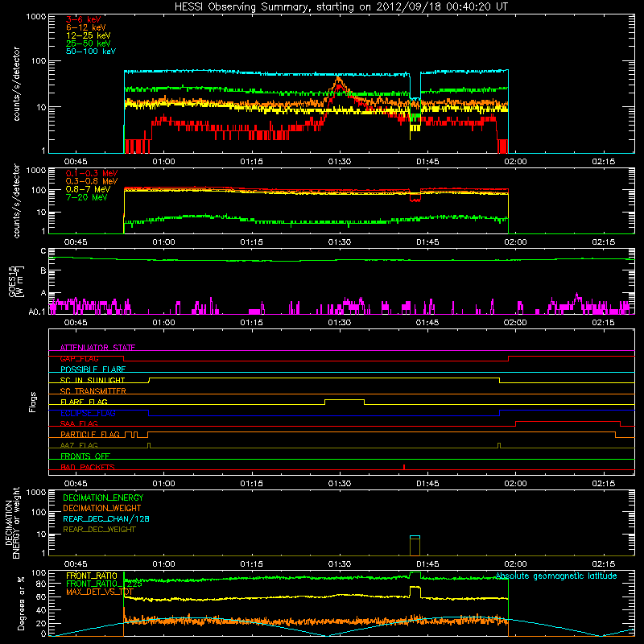Click the Flags vertical axis title
The height and width of the screenshot is (644, 644).
click(33, 402)
